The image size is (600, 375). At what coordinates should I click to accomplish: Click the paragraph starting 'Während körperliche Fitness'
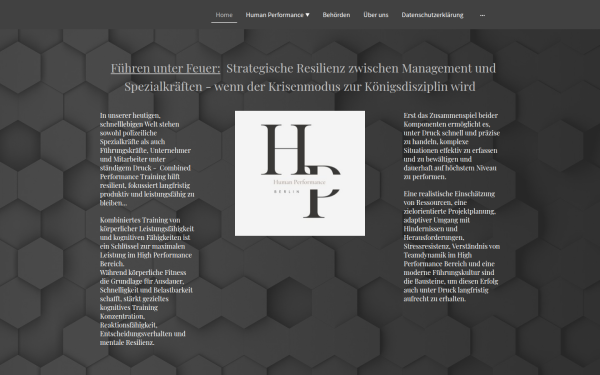point(147,307)
